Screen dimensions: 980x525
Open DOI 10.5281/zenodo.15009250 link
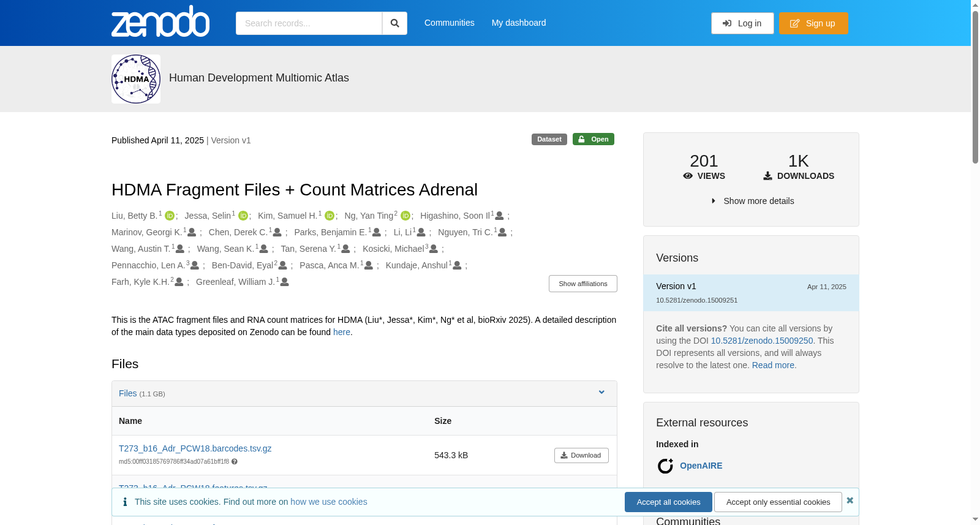click(762, 341)
